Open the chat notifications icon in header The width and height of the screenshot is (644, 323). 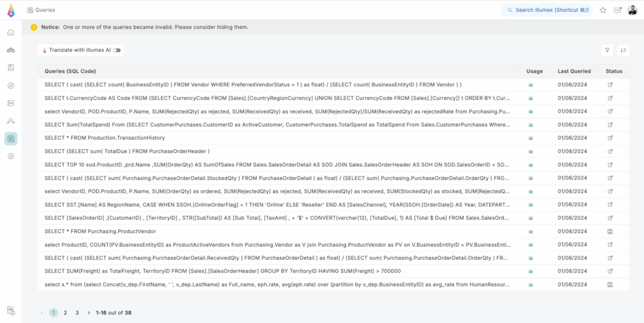pos(618,10)
